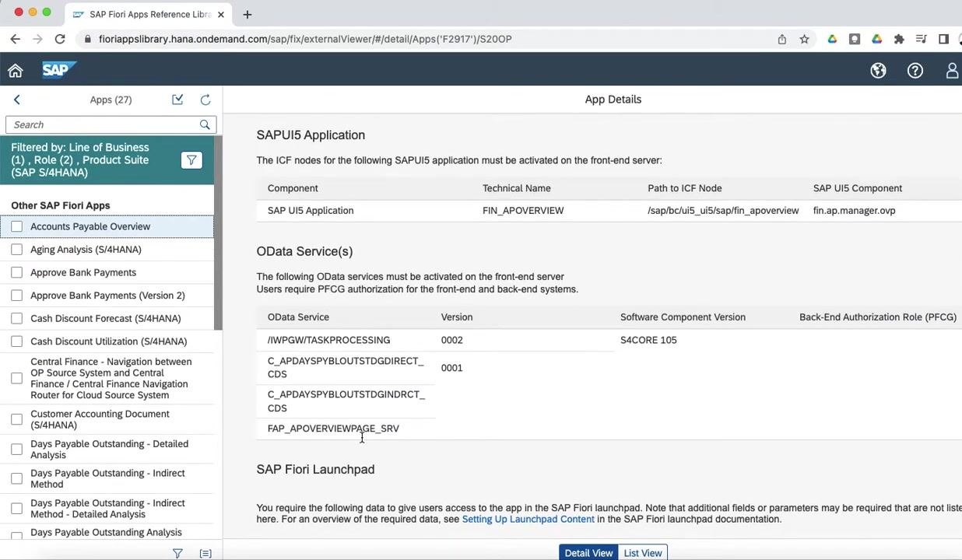The height and width of the screenshot is (560, 962).
Task: Click C_APDAYSPYBLOUTSTDGINDRCT_CDS service name
Action: (x=346, y=401)
